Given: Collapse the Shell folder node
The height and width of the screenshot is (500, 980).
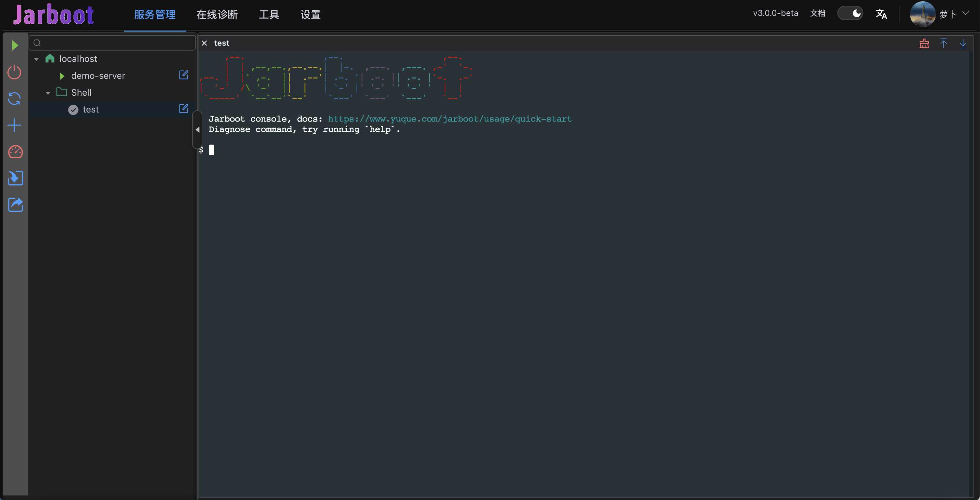Looking at the screenshot, I should pos(48,93).
